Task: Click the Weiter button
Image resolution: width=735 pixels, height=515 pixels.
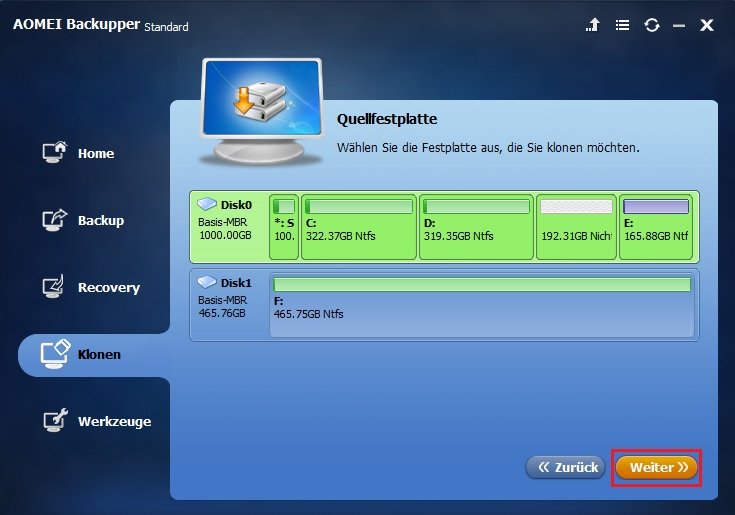Action: [656, 468]
